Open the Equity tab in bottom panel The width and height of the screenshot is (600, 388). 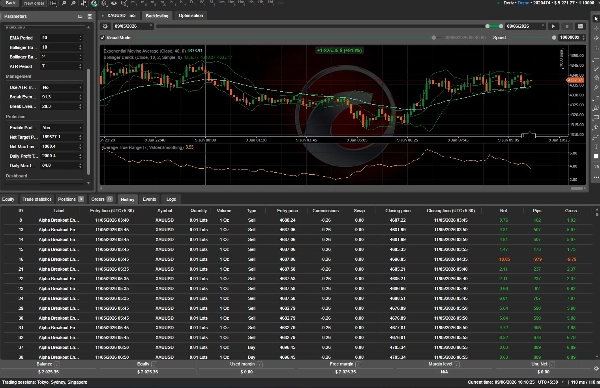[x=8, y=199]
